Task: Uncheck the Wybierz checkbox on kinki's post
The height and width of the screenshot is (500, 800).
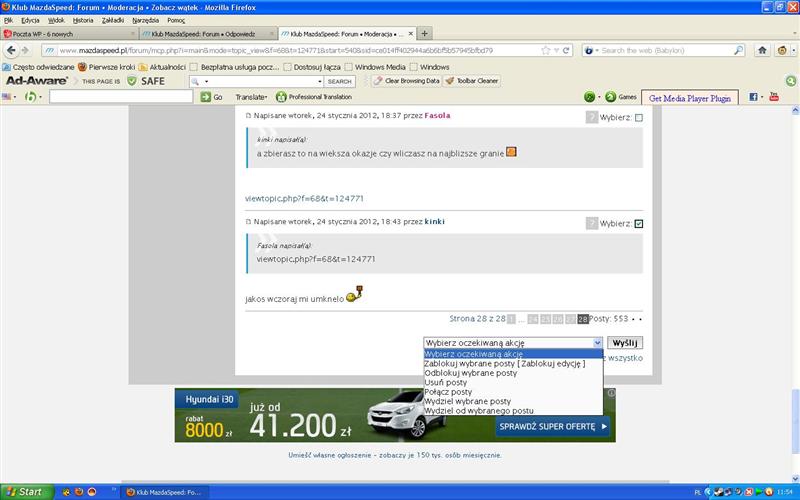Action: pyautogui.click(x=639, y=223)
